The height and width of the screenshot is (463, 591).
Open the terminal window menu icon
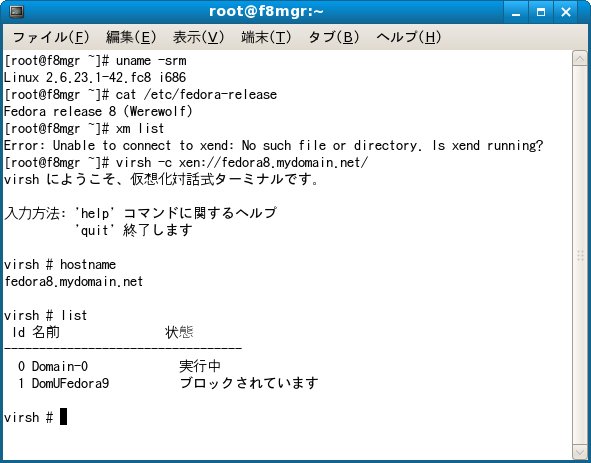[17, 12]
